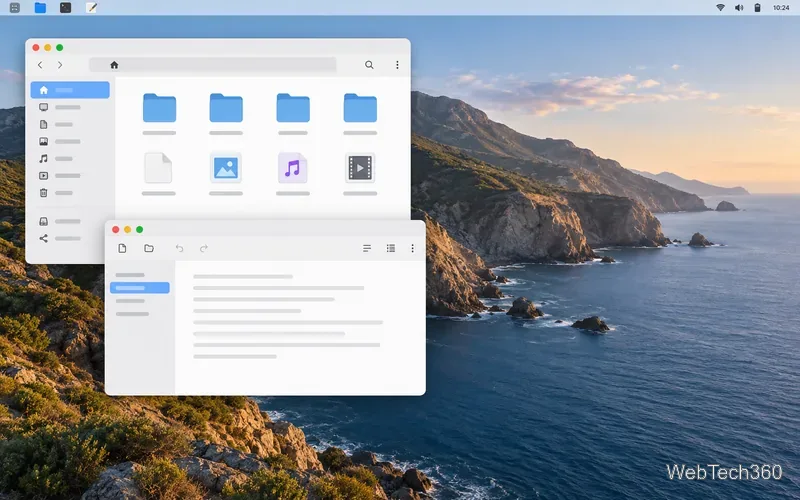Viewport: 800px width, 500px height.
Task: Open the text editor notepad icon in top panel
Action: 91,8
